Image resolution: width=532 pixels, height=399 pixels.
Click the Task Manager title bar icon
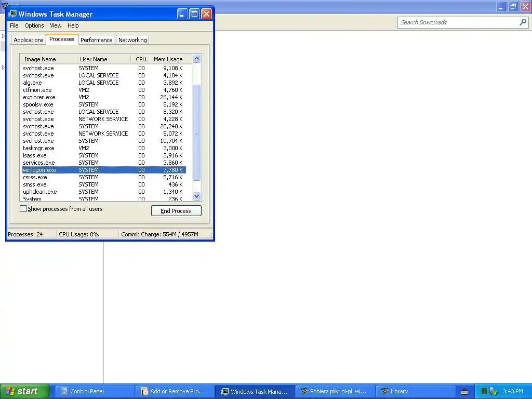coord(12,14)
